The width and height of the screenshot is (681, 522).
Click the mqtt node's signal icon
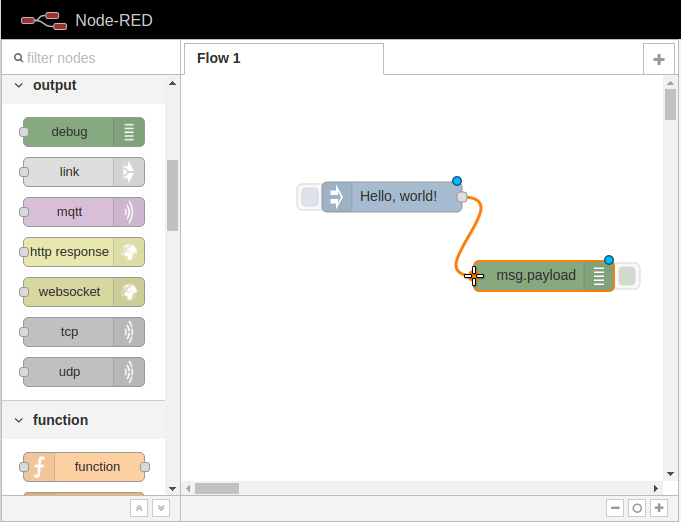129,212
